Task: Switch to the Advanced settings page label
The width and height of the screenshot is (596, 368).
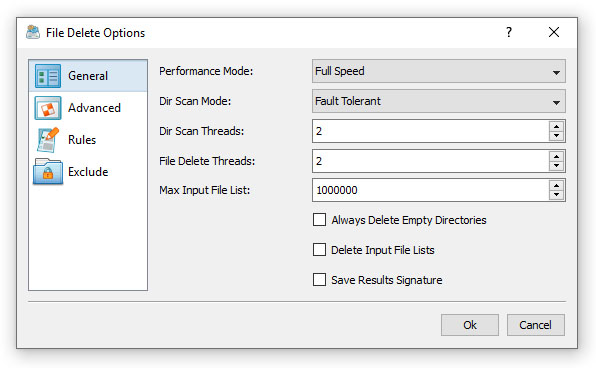Action: click(94, 108)
